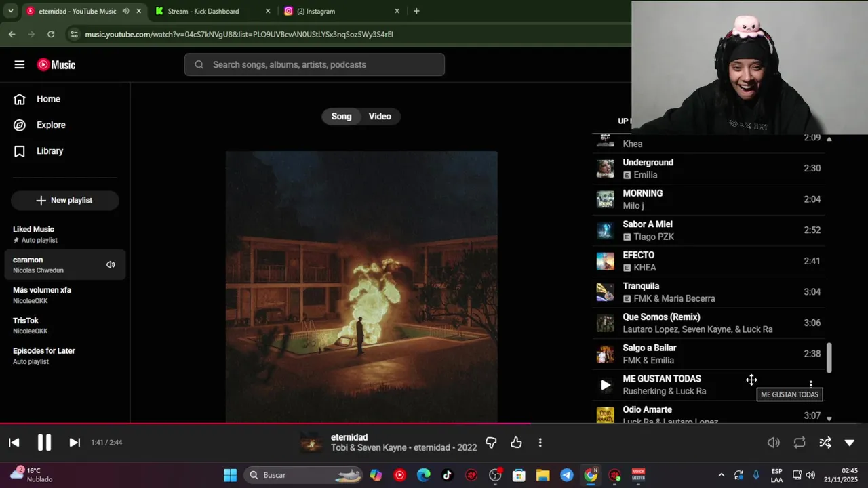Open caramon playlist in sidebar

point(65,265)
